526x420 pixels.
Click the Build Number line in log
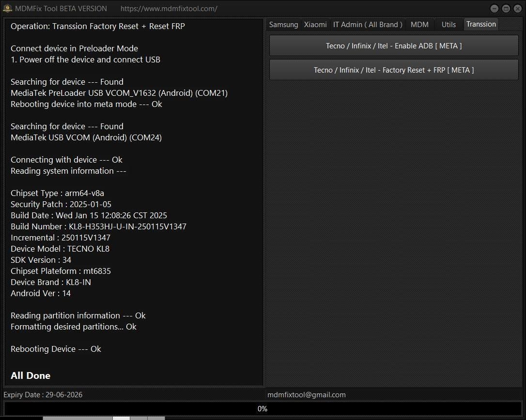[98, 226]
